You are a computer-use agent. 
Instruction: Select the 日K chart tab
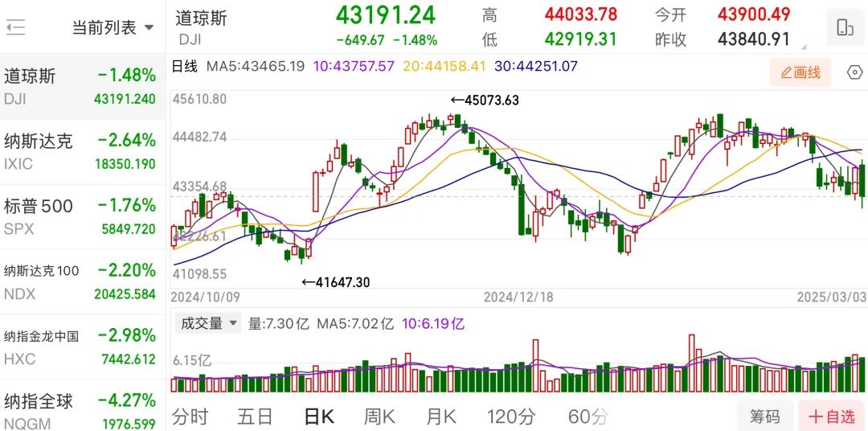coord(318,417)
